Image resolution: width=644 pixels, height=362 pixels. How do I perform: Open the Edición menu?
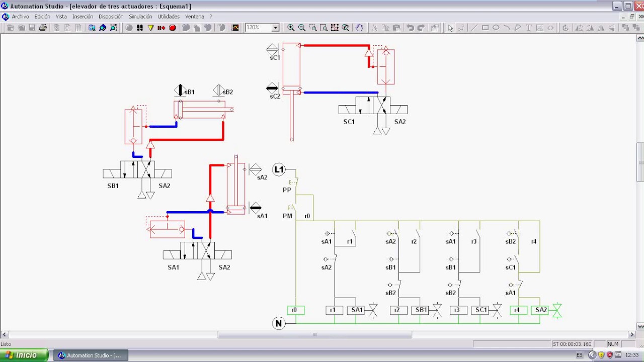(x=42, y=17)
